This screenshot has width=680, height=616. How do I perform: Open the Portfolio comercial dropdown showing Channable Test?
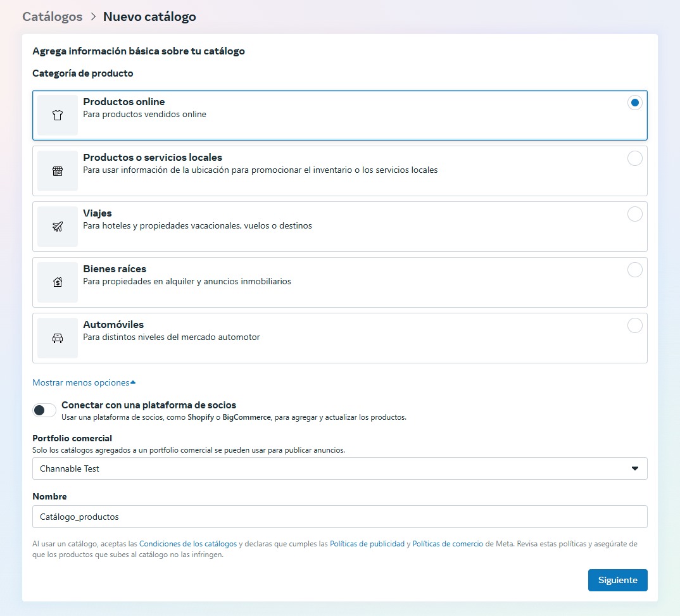click(x=339, y=468)
